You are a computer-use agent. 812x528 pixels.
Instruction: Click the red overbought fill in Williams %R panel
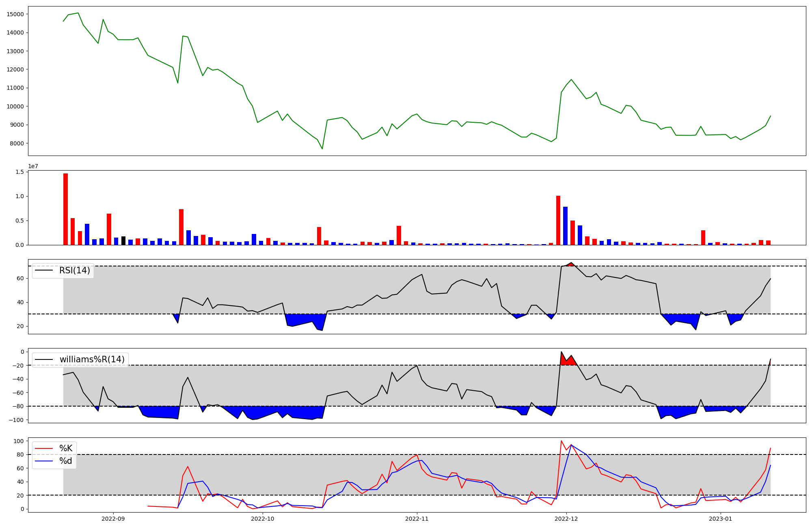pos(568,361)
